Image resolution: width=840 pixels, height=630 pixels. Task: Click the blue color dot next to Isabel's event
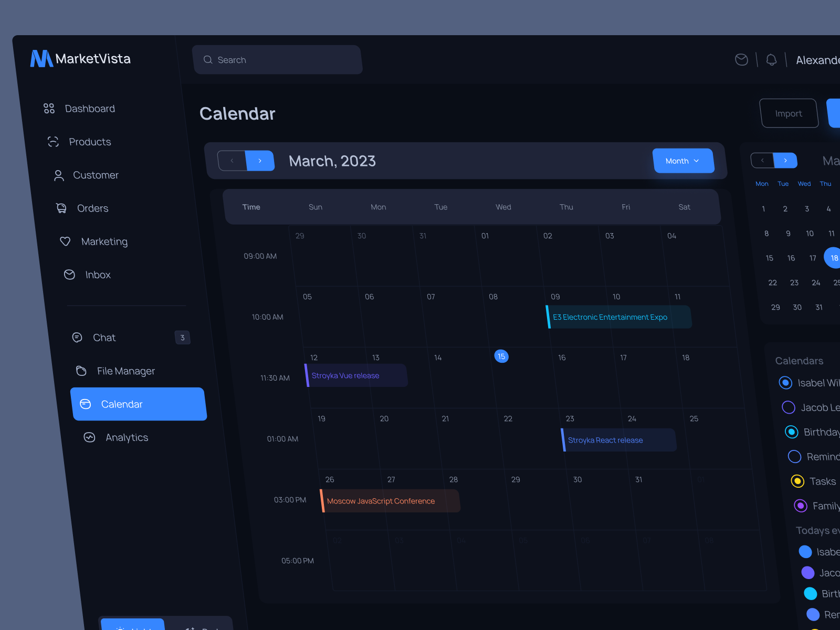click(805, 552)
